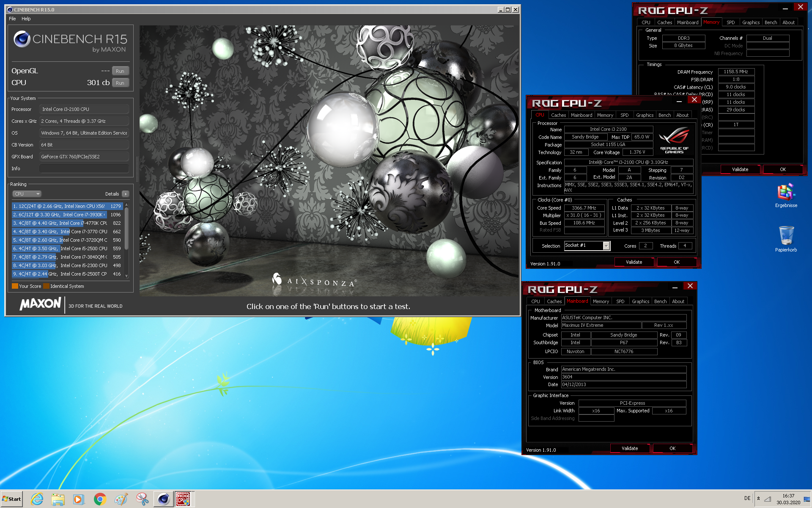Screen dimensions: 812x508
Task: Click OK in CPU-Z Mainboard window
Action: (672, 448)
